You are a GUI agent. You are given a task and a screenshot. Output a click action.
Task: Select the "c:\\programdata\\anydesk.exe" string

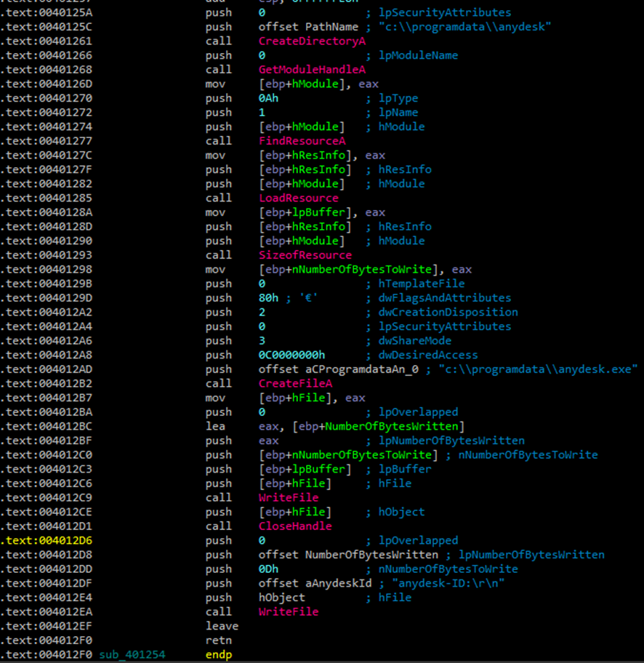click(x=538, y=369)
